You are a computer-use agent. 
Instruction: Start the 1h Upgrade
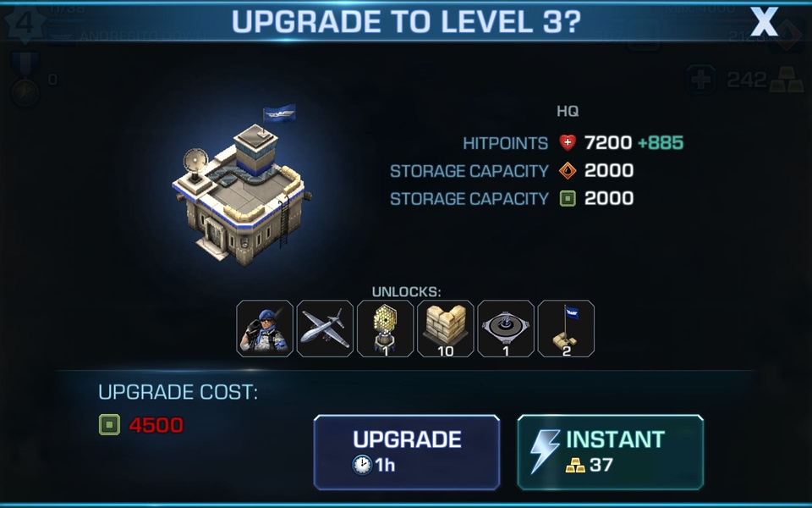(407, 452)
